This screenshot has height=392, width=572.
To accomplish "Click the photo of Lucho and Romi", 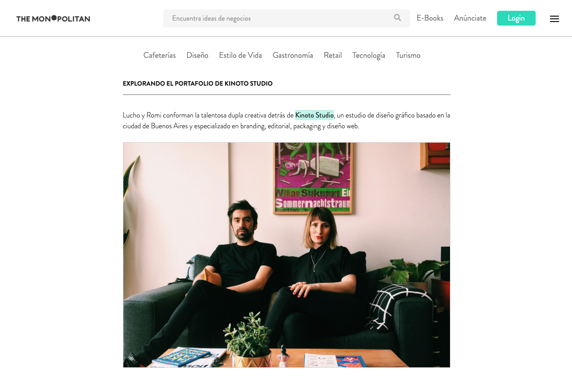I will [x=287, y=255].
